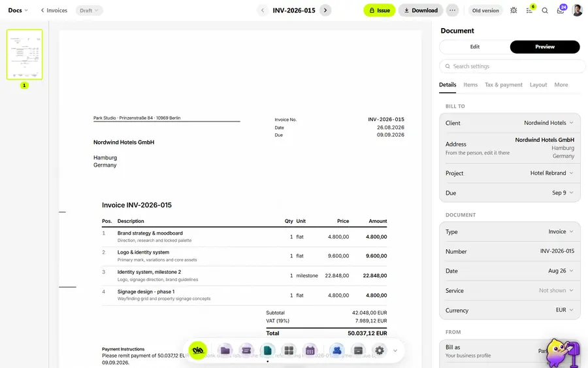Select the More tab

click(x=561, y=85)
